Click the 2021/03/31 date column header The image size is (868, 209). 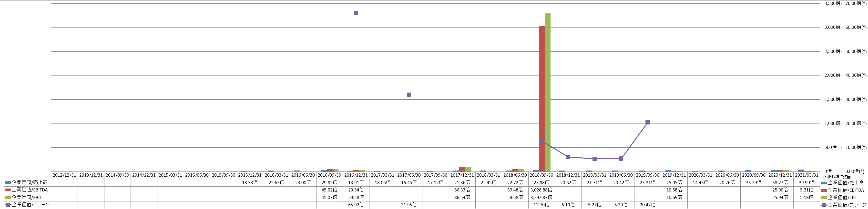(x=807, y=175)
